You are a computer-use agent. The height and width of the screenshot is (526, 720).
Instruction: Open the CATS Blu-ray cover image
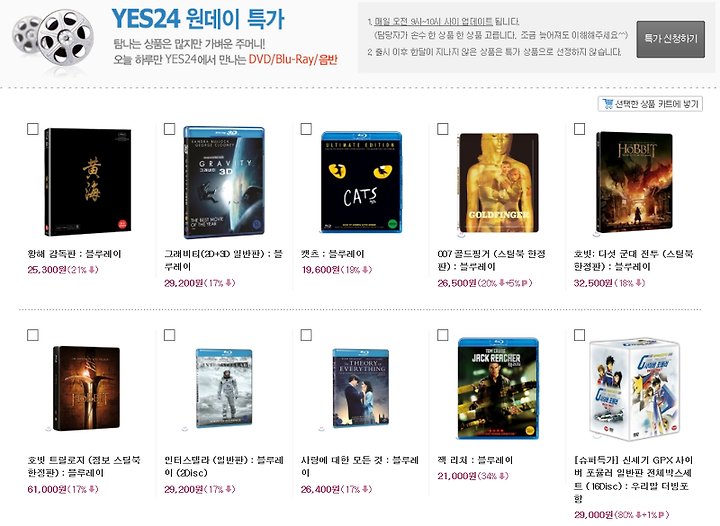361,182
